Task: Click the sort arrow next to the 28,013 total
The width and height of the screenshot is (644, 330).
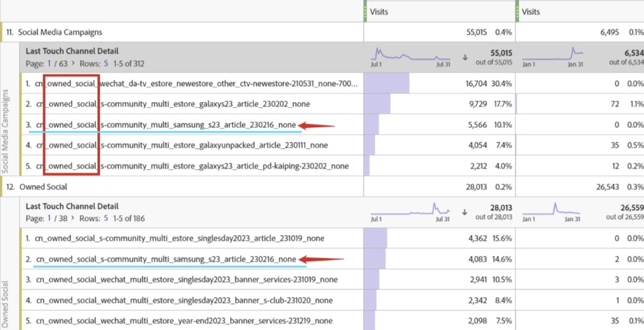Action: [465, 212]
